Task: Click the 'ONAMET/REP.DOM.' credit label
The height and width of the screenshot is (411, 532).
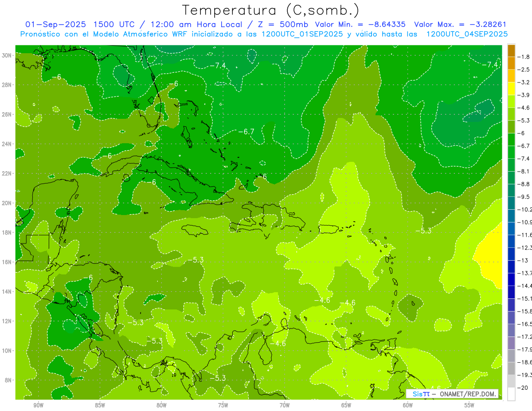Action: pos(467,394)
